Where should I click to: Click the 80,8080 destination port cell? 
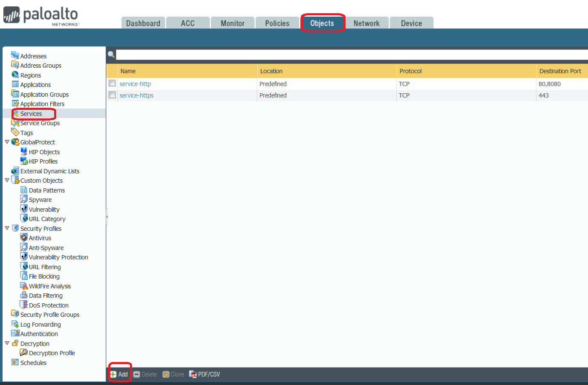point(550,84)
